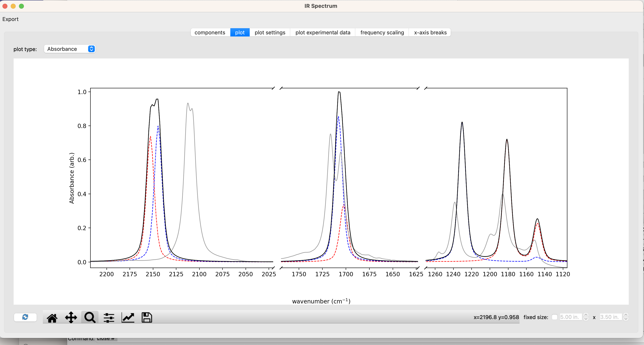Open the plot settings tab
Viewport: 644px width, 345px height.
tap(270, 33)
